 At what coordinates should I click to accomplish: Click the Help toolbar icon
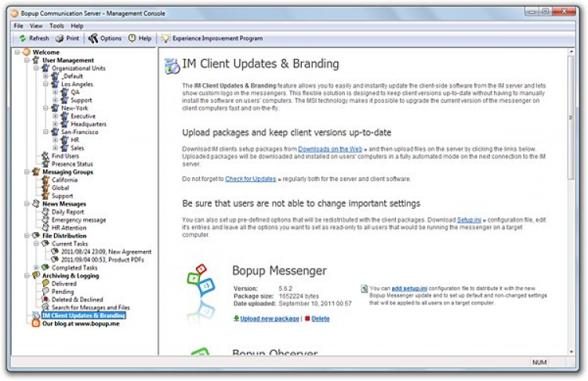(132, 38)
